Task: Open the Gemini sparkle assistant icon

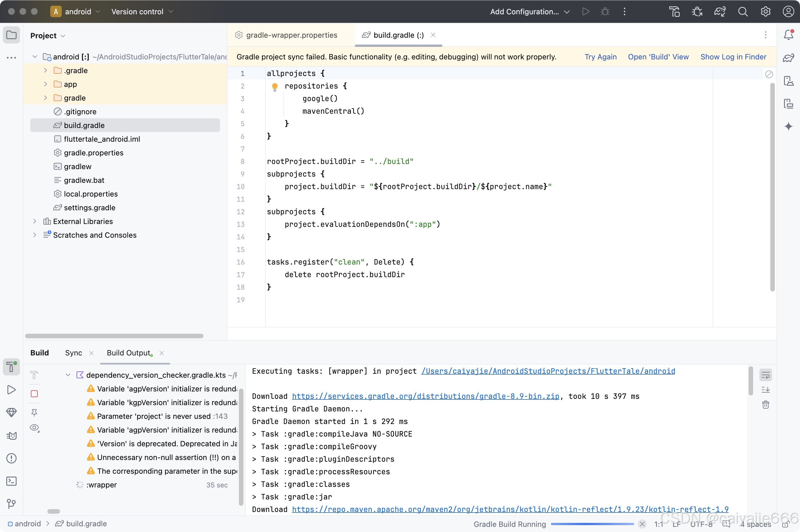Action: tap(788, 127)
